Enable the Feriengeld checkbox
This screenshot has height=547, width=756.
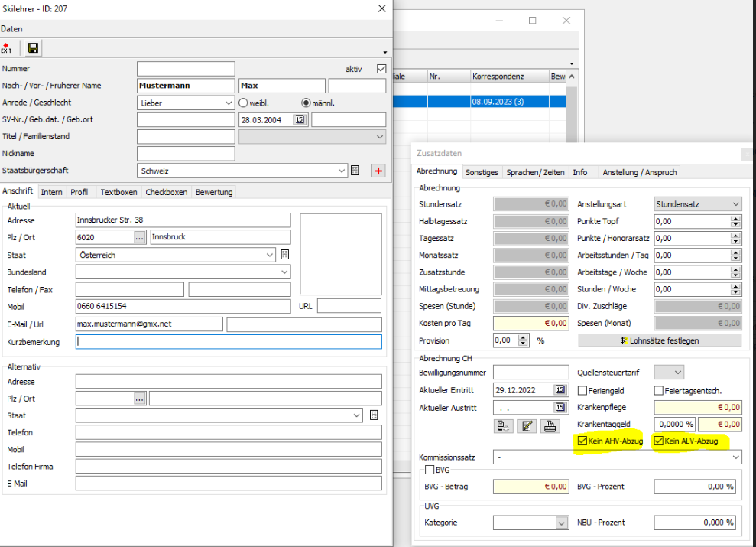click(582, 391)
